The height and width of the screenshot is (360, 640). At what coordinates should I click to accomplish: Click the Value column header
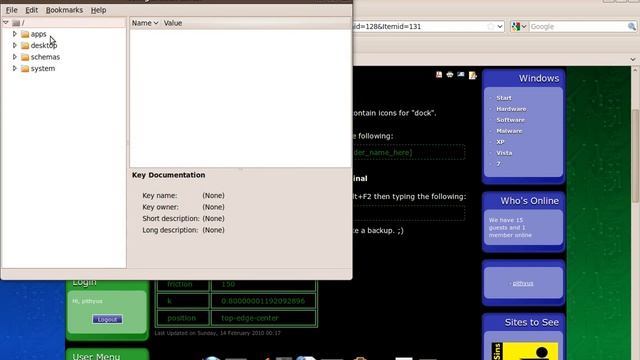pos(173,23)
